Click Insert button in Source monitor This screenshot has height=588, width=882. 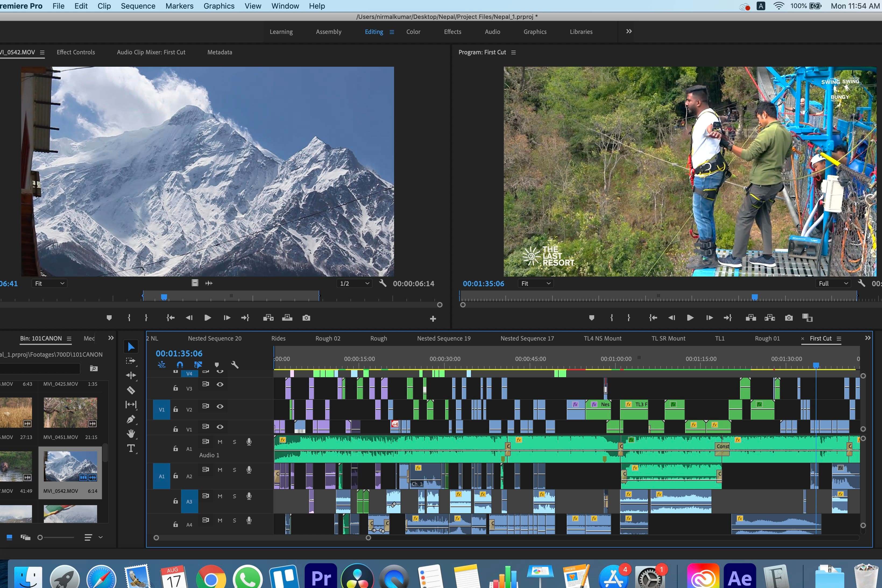coord(268,318)
